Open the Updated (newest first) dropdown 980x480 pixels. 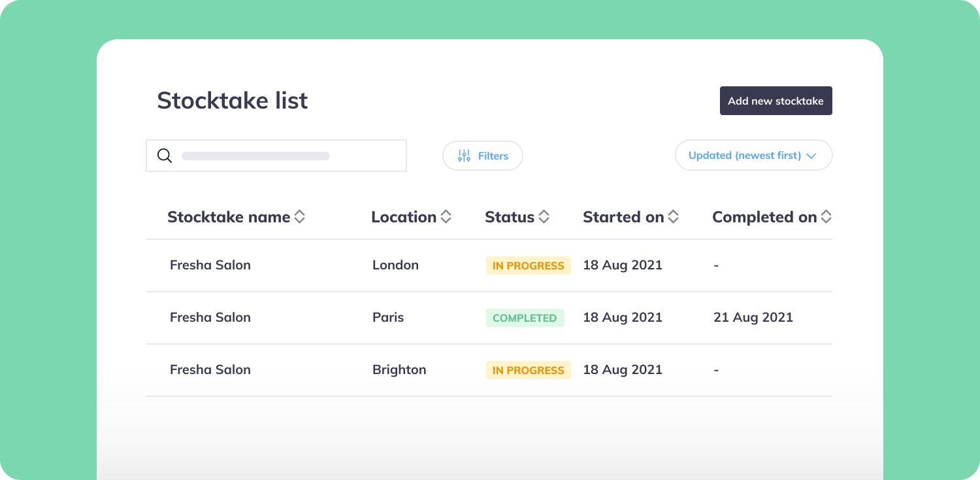click(753, 156)
